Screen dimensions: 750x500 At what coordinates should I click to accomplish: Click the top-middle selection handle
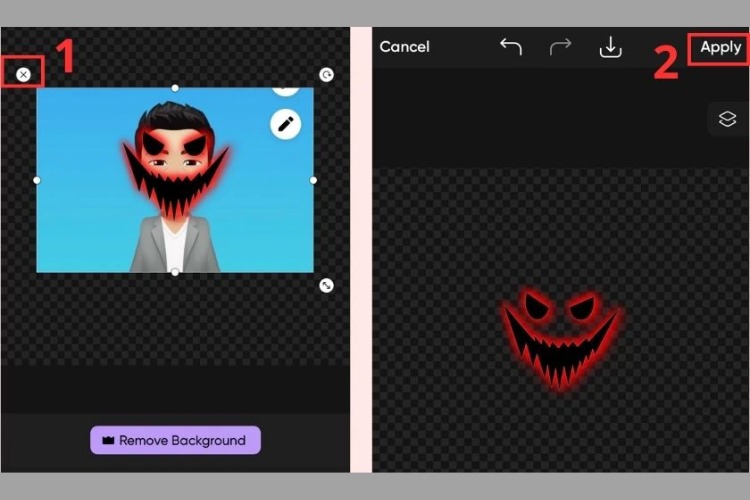pyautogui.click(x=175, y=88)
